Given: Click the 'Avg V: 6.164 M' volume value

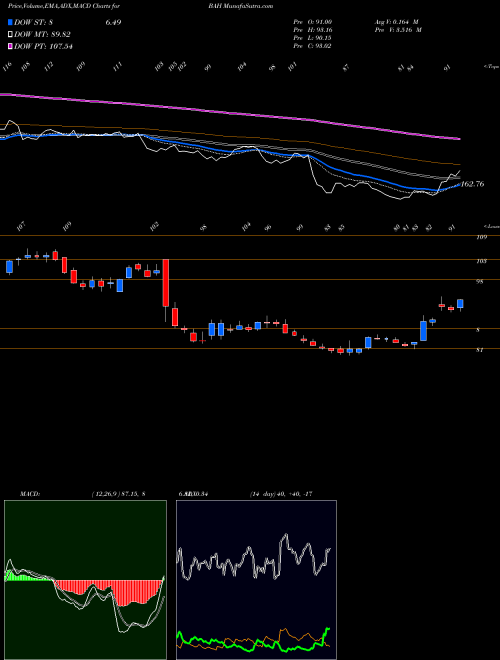Looking at the screenshot, I should pyautogui.click(x=398, y=22).
